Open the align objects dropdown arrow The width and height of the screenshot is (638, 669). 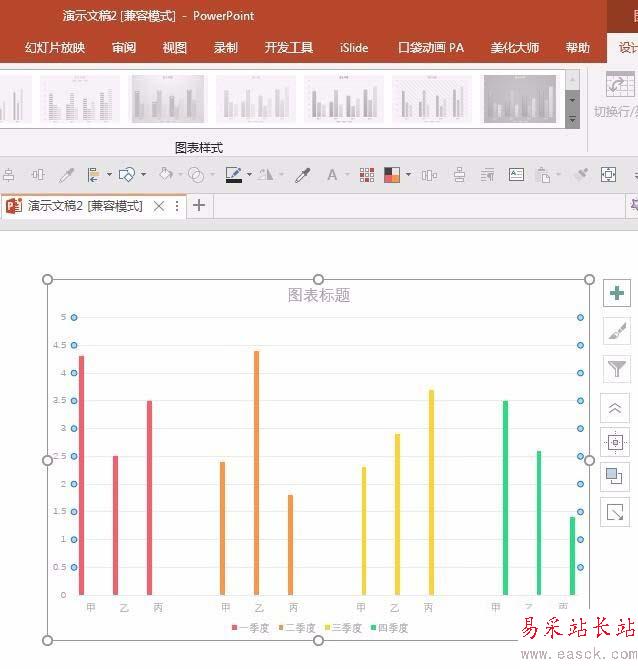pos(109,175)
